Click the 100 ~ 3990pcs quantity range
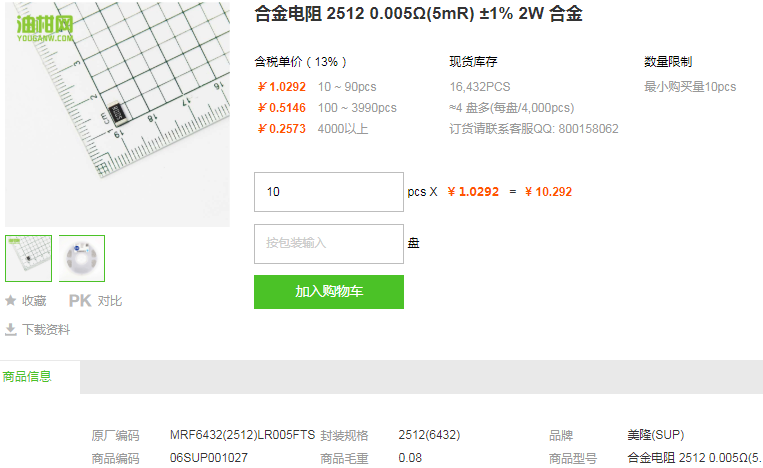Image resolution: width=763 pixels, height=468 pixels. pyautogui.click(x=357, y=108)
